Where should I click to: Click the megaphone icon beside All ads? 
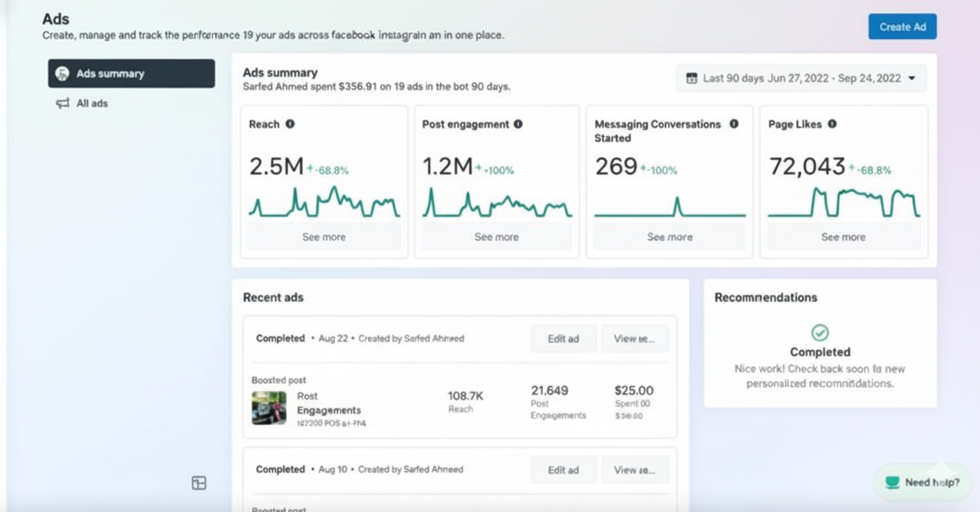63,104
